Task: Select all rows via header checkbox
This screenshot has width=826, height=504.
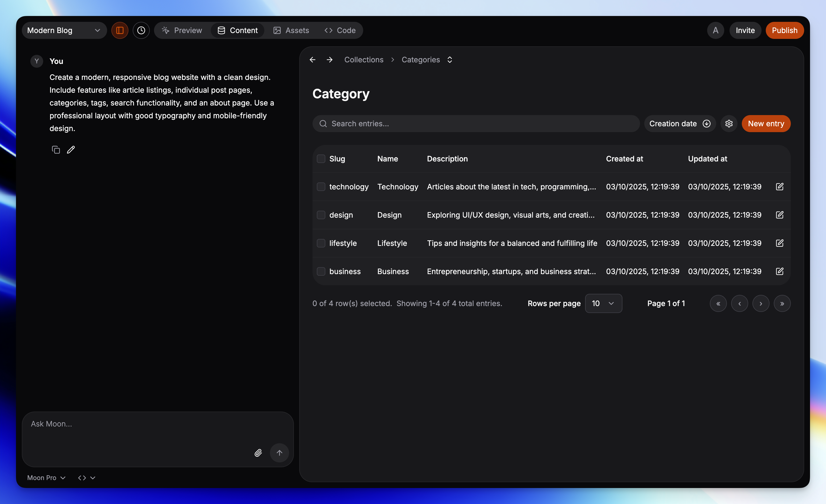Action: pyautogui.click(x=321, y=159)
